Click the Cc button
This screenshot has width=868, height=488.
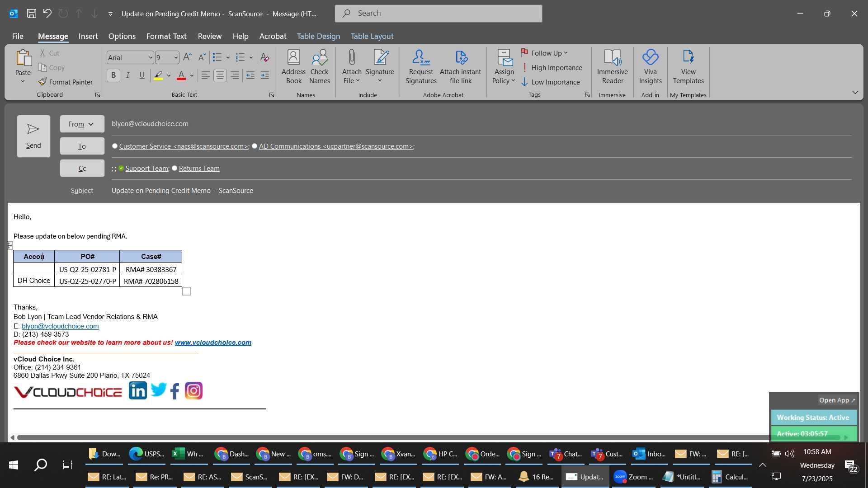82,168
